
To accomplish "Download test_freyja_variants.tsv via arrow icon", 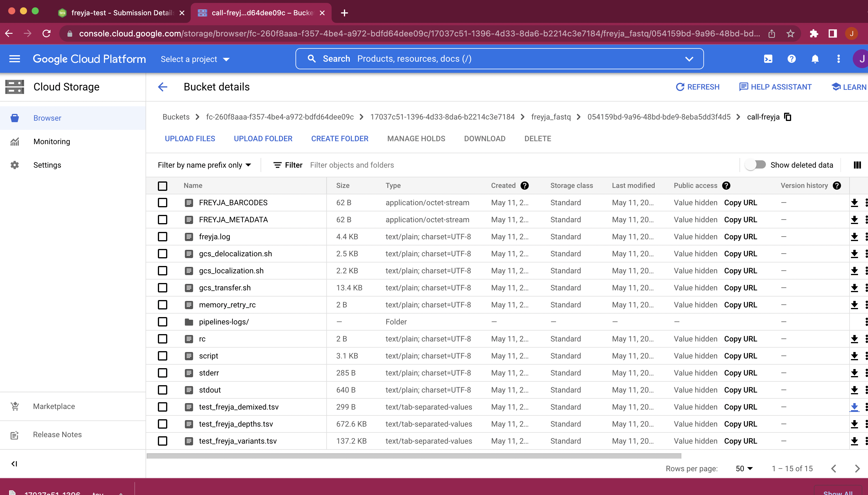I will point(854,441).
